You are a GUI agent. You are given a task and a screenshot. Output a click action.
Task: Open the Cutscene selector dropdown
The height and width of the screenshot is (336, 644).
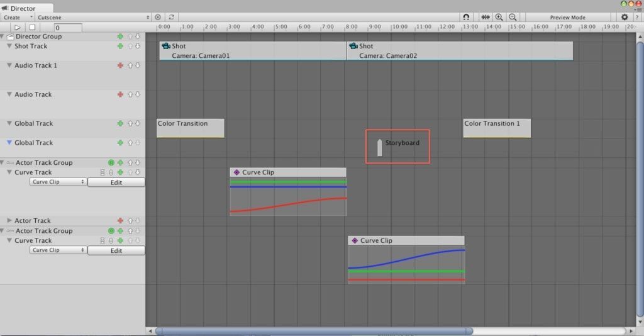[93, 17]
